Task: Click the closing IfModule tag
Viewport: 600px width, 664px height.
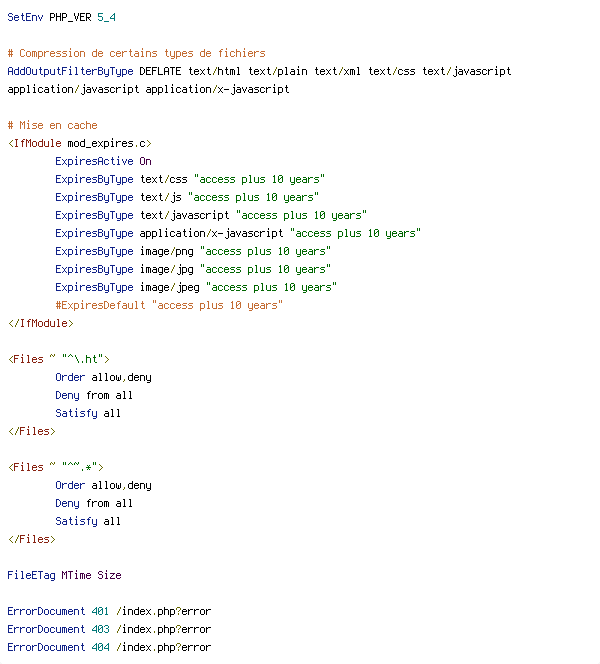Action: [x=40, y=323]
